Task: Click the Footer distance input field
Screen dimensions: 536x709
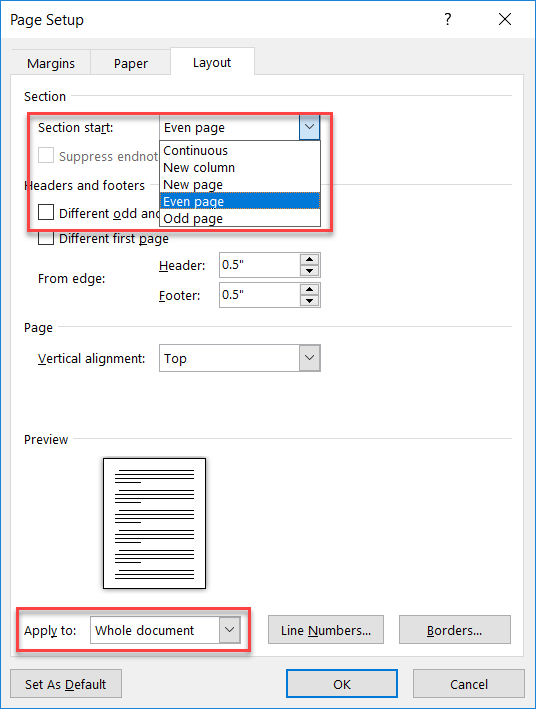Action: (260, 295)
